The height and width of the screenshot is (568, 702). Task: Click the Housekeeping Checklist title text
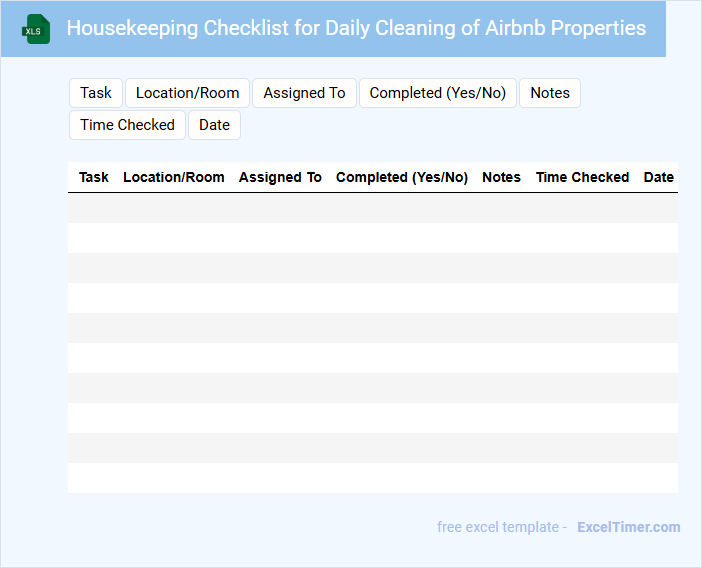[x=356, y=28]
